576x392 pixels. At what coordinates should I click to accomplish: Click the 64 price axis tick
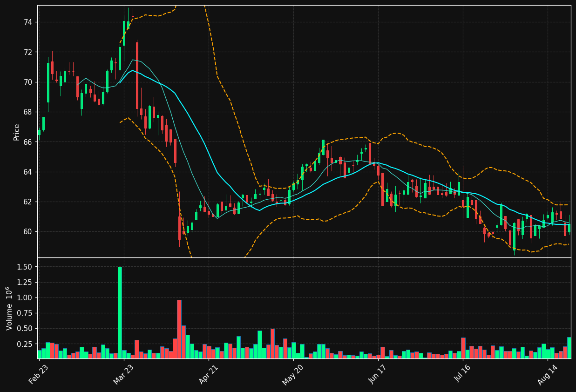27,172
